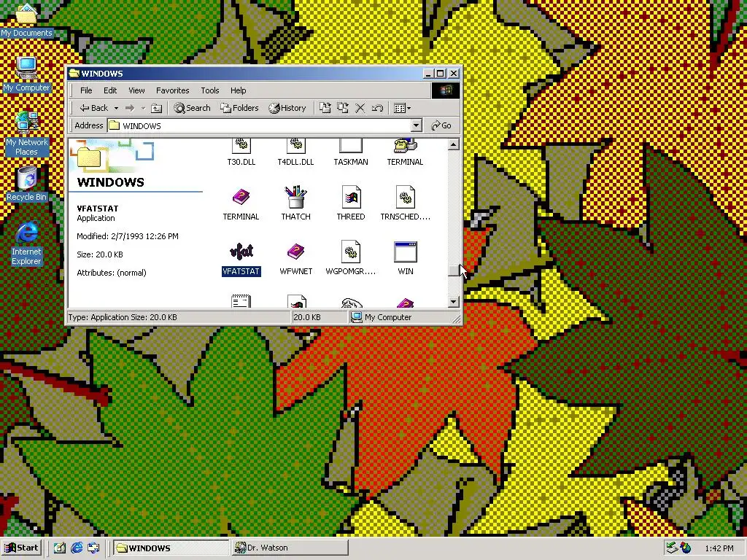Select the TRNSCHED file icon
Image resolution: width=747 pixels, height=560 pixels.
tap(406, 197)
